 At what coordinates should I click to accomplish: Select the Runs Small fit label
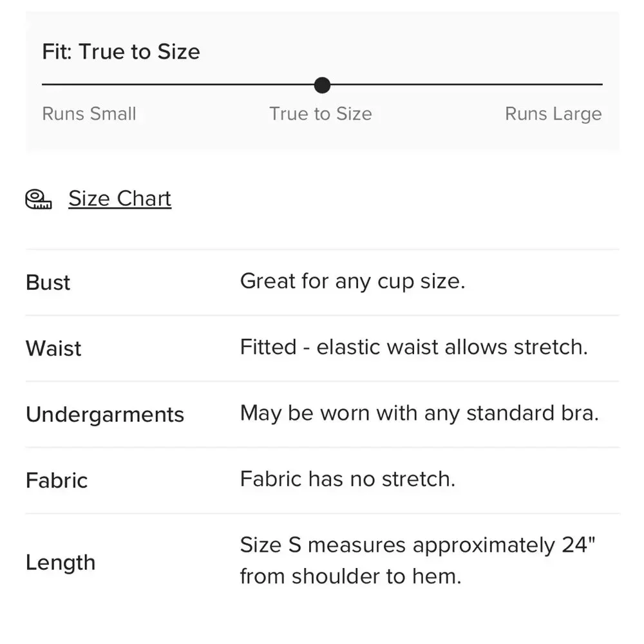[x=89, y=114]
